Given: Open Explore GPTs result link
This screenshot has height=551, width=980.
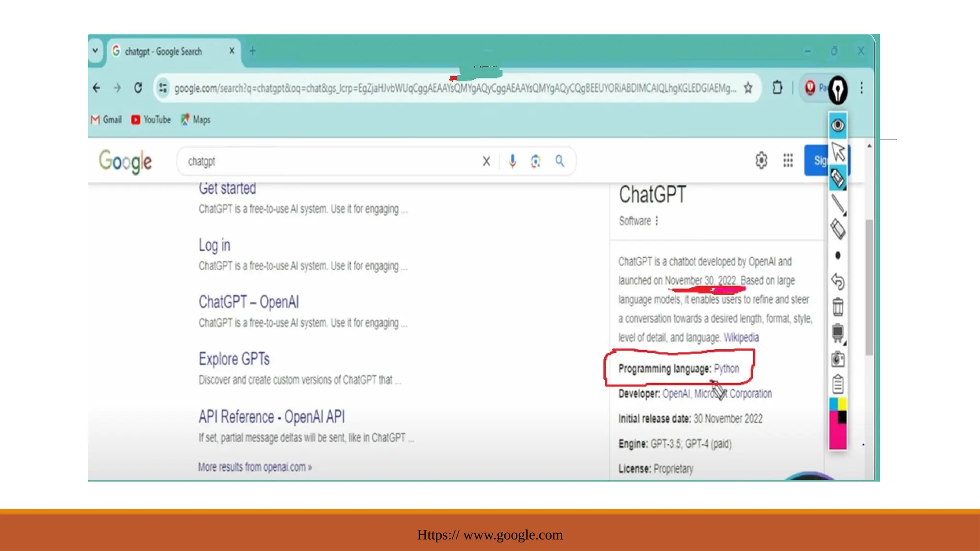Looking at the screenshot, I should click(x=234, y=359).
